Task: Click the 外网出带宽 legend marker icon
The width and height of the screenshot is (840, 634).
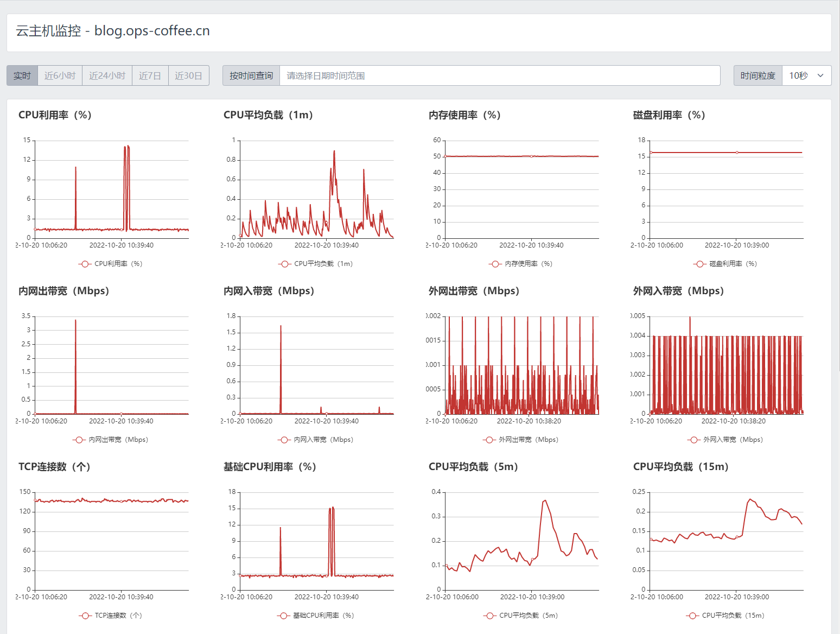Action: pos(489,440)
